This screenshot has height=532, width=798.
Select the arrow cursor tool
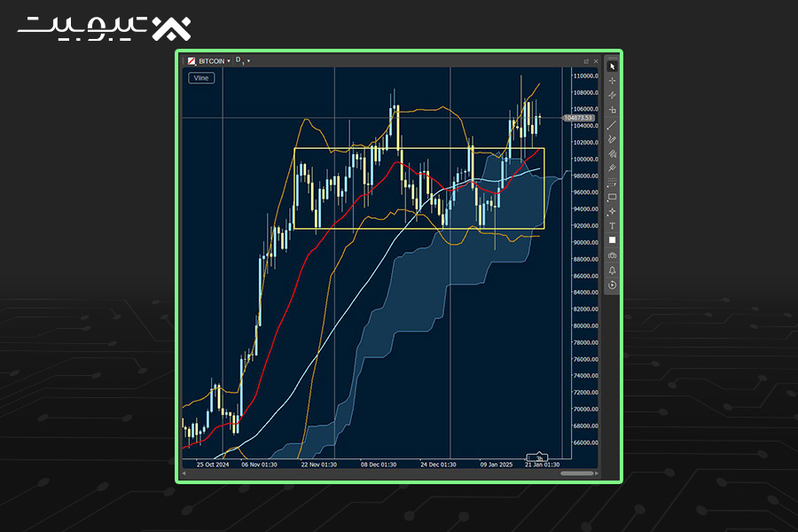tap(612, 66)
